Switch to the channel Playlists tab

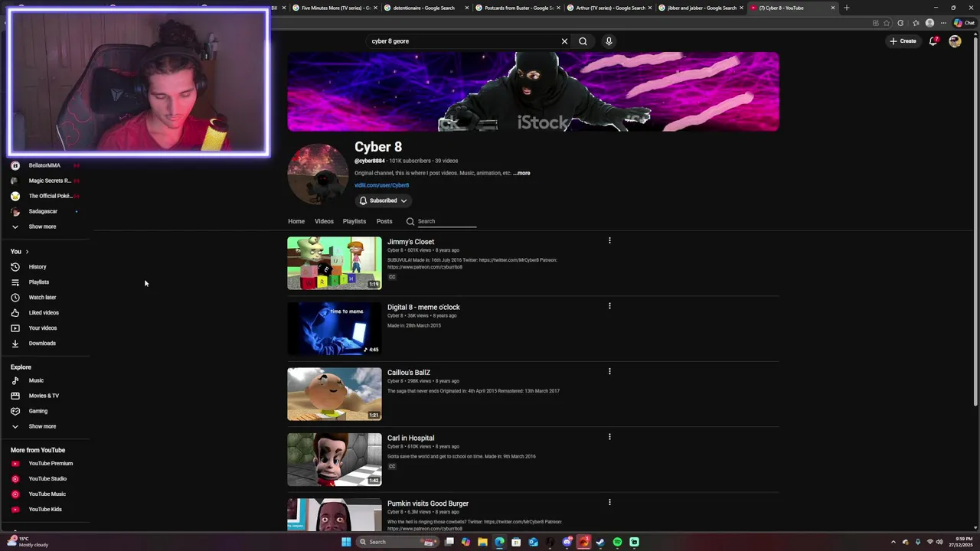click(x=354, y=221)
